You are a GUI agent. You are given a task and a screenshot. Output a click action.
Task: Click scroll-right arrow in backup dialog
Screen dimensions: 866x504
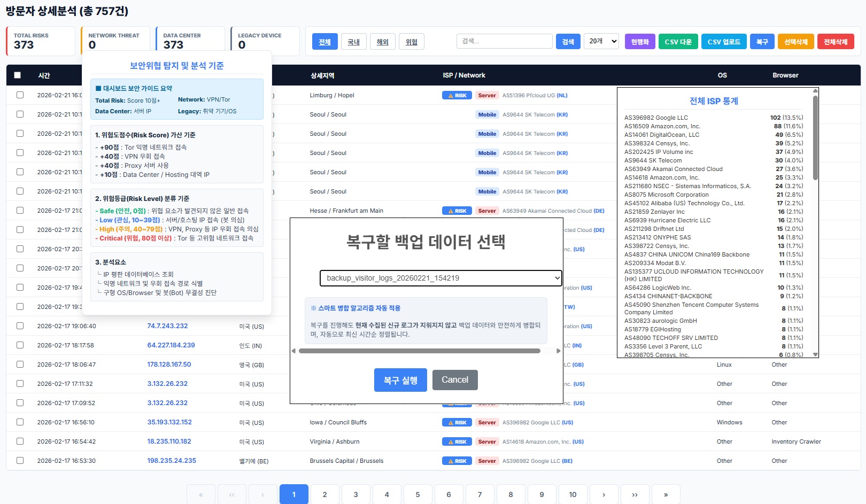(558, 351)
